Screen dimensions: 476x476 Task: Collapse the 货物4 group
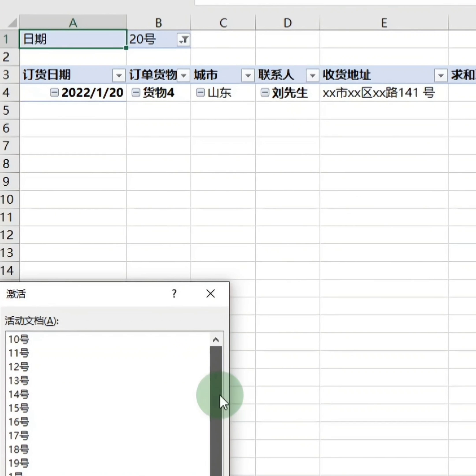(x=136, y=93)
